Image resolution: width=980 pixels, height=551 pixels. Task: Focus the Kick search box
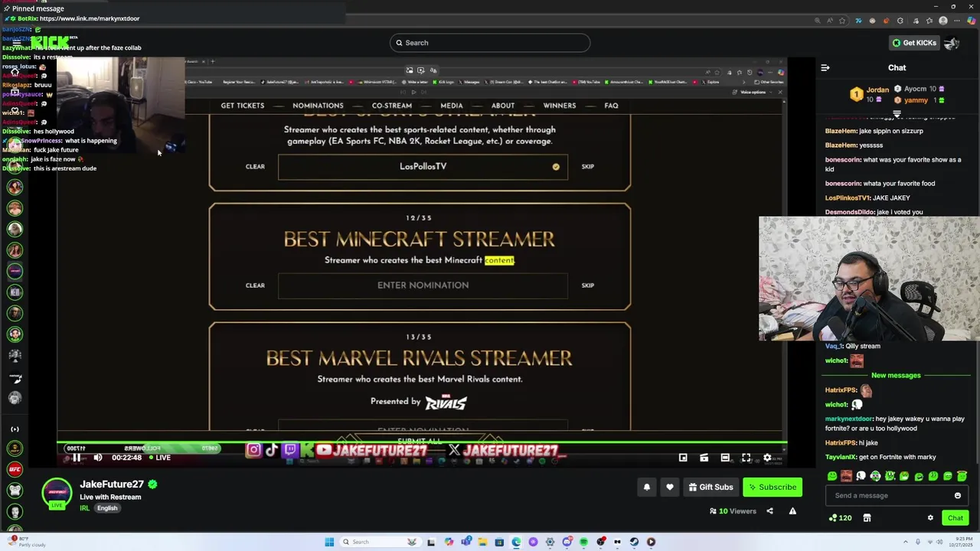point(490,43)
